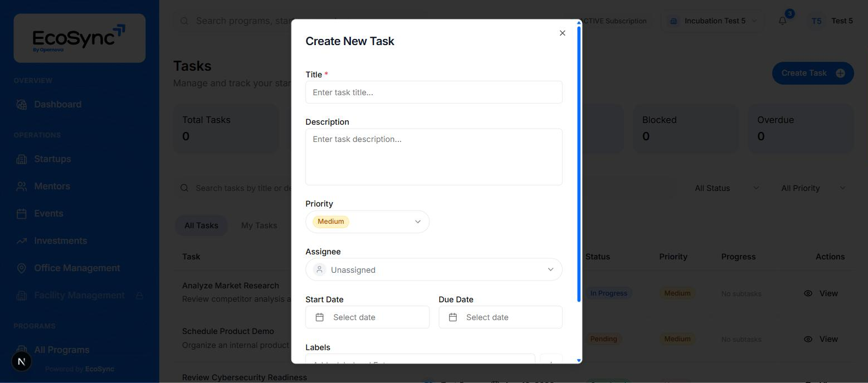Click the round N badge icon

pos(22,362)
